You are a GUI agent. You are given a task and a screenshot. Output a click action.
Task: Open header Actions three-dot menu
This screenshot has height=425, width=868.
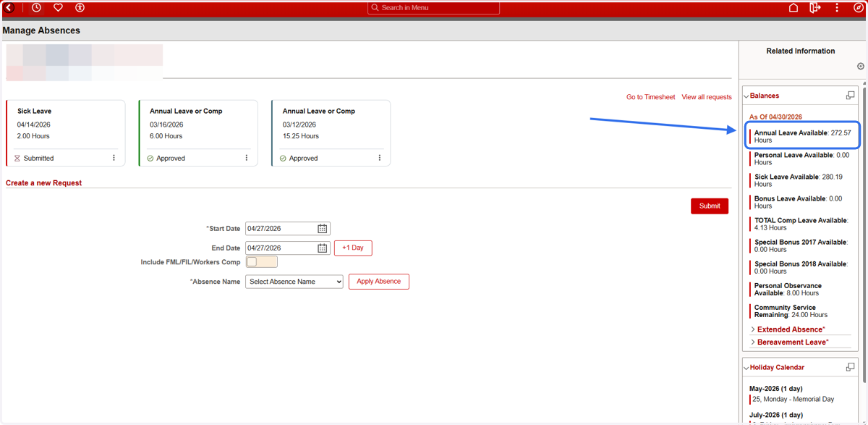coord(837,8)
